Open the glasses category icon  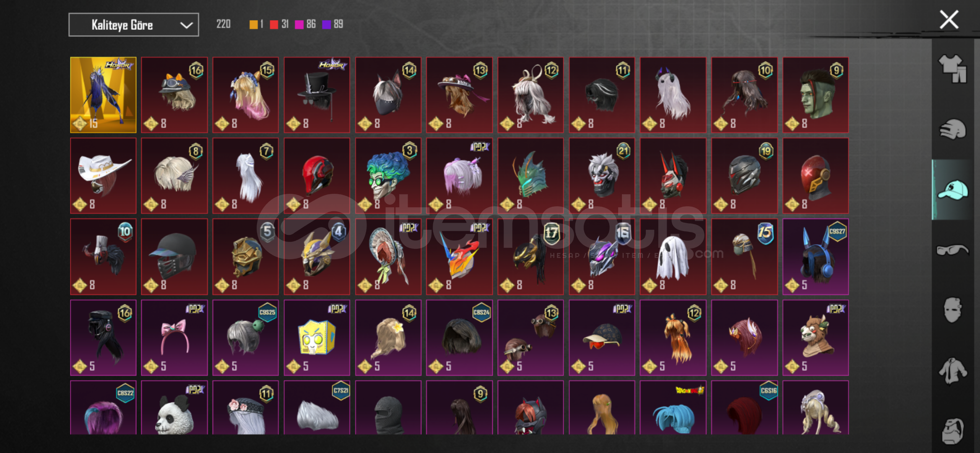pyautogui.click(x=952, y=250)
